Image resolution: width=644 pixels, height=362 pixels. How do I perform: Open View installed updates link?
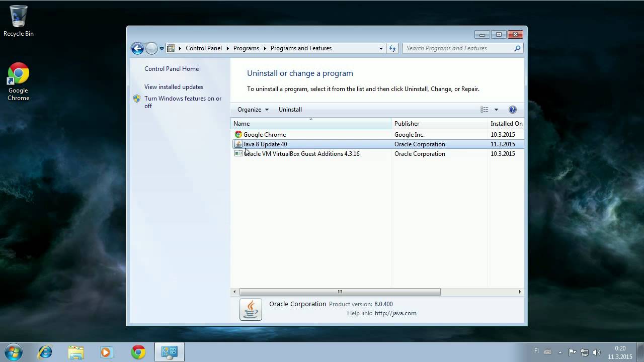pos(174,87)
